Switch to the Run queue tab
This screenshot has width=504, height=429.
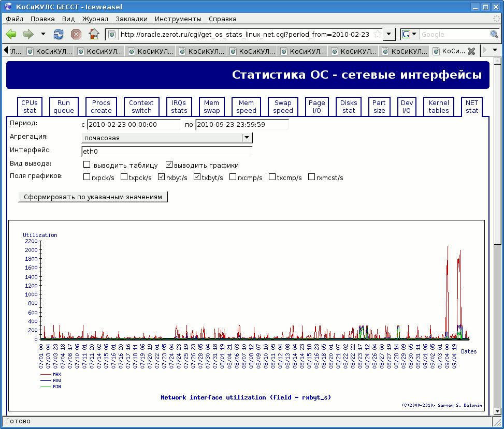click(x=64, y=107)
